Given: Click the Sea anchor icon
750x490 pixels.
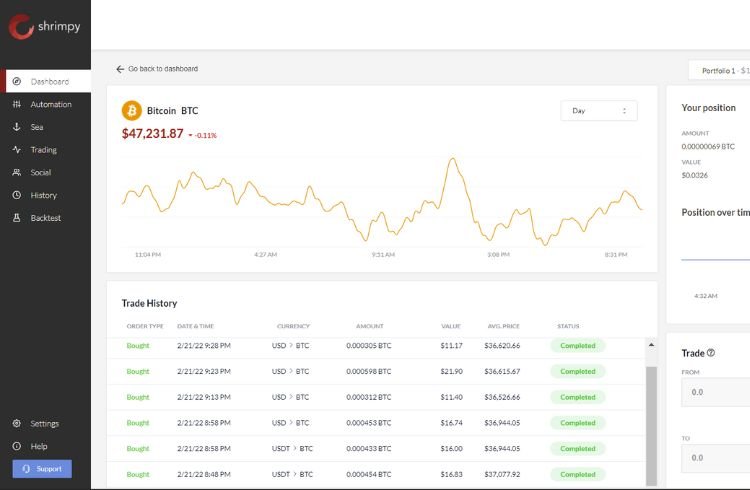Looking at the screenshot, I should click(x=16, y=127).
